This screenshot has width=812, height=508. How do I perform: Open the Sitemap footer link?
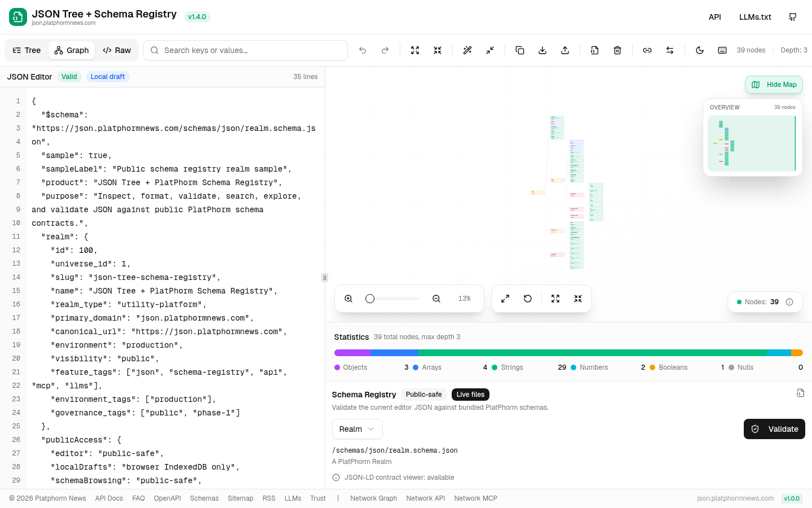tap(240, 498)
